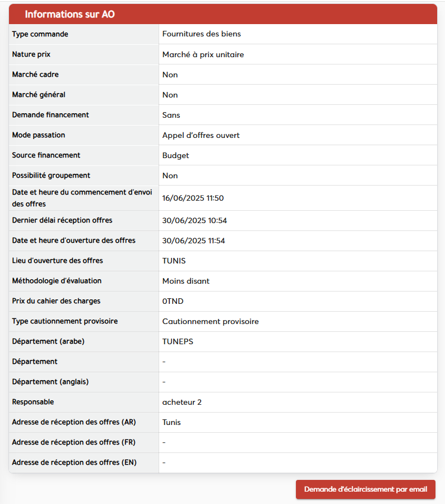Click the Informations sur AO panel header
Image resolution: width=445 pixels, height=504 pixels.
[69, 15]
